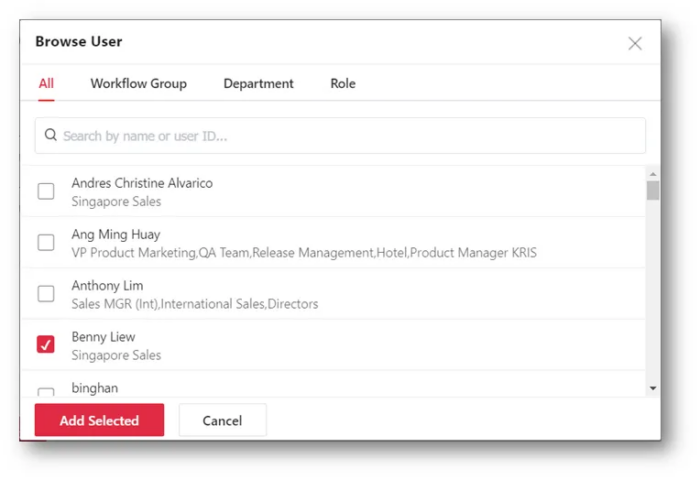This screenshot has height=480, width=700.
Task: Tick the Anthony Lim checkbox
Action: pyautogui.click(x=46, y=294)
